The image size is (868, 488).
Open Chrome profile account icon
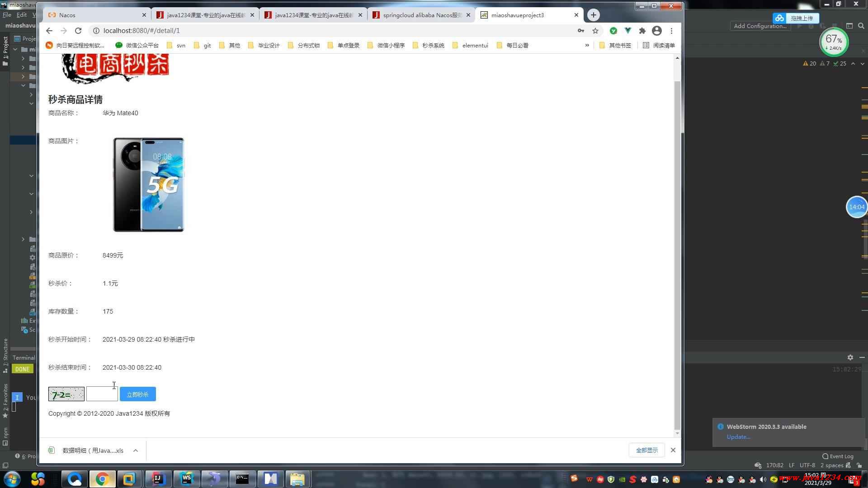[x=657, y=31]
